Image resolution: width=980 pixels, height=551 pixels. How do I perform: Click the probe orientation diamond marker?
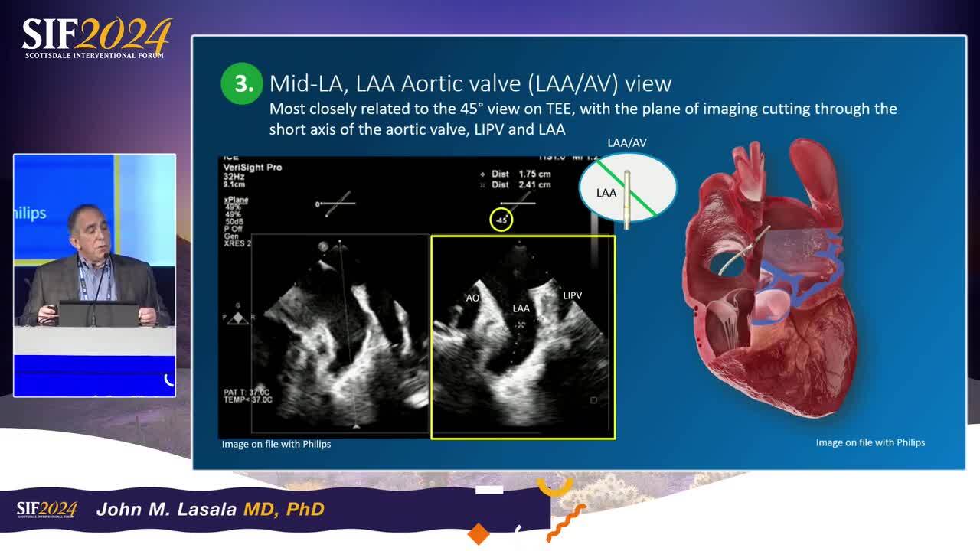point(240,318)
